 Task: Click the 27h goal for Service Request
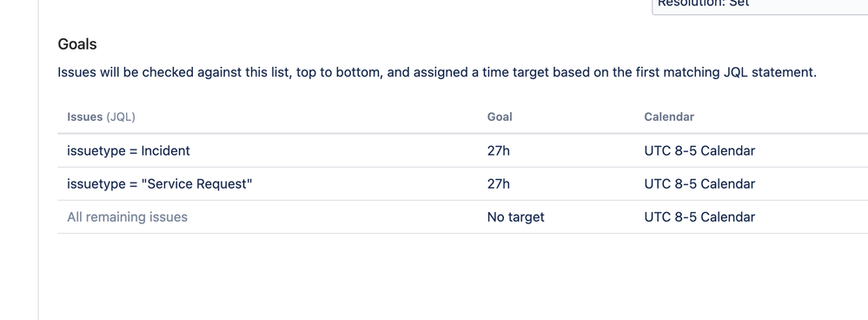coord(498,183)
